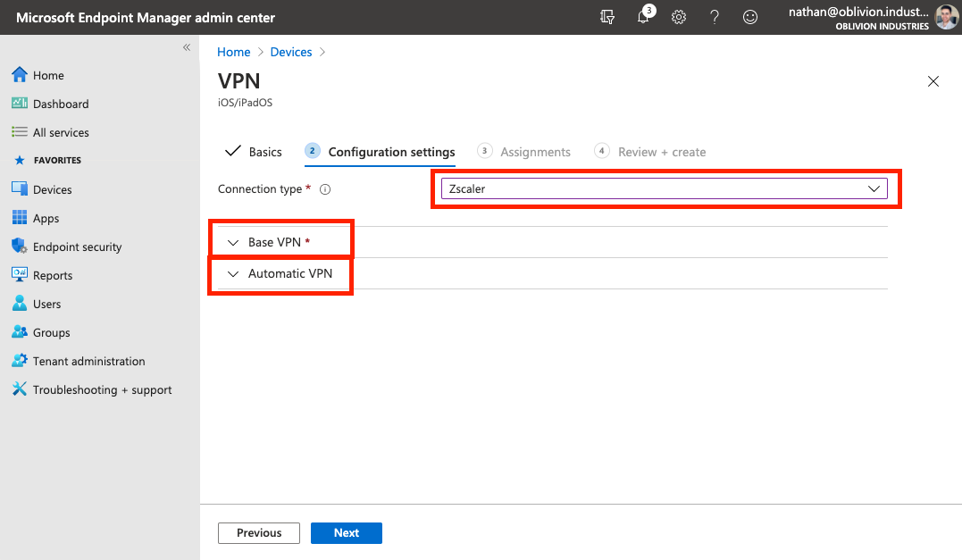Screen dimensions: 962x560
Task: Open the settings gear icon
Action: (x=679, y=17)
